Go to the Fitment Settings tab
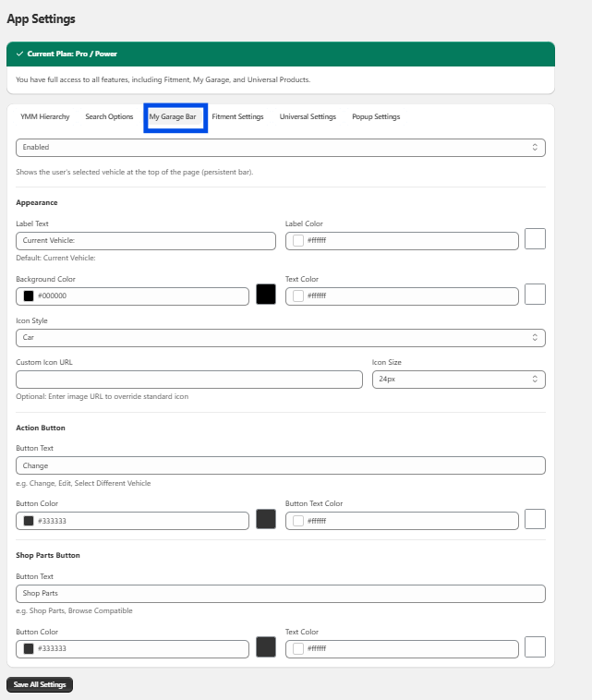This screenshot has height=700, width=592. pyautogui.click(x=237, y=117)
